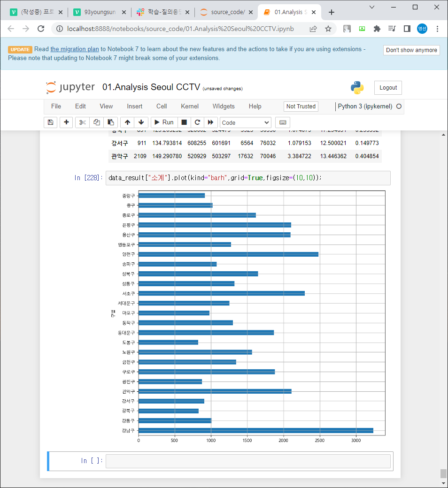The height and width of the screenshot is (488, 448).
Task: Open the Extensions puzzle icon
Action: [x=377, y=29]
